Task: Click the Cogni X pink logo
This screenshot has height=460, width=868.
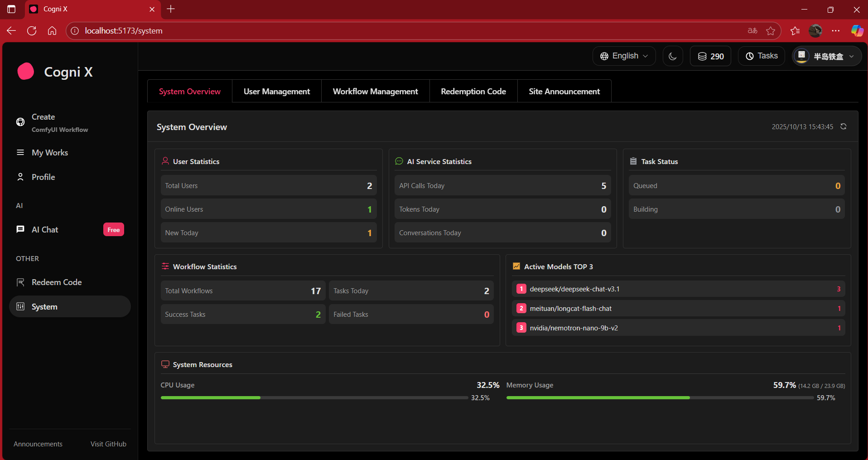Action: coord(26,72)
